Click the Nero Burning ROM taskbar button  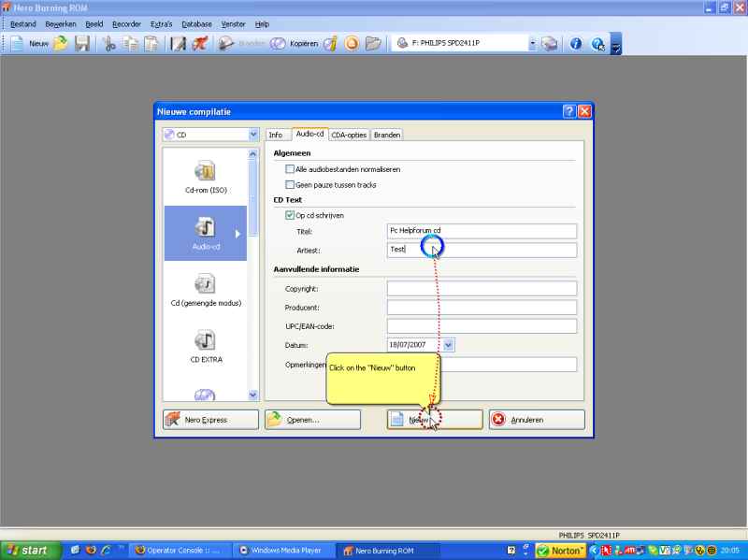click(386, 551)
